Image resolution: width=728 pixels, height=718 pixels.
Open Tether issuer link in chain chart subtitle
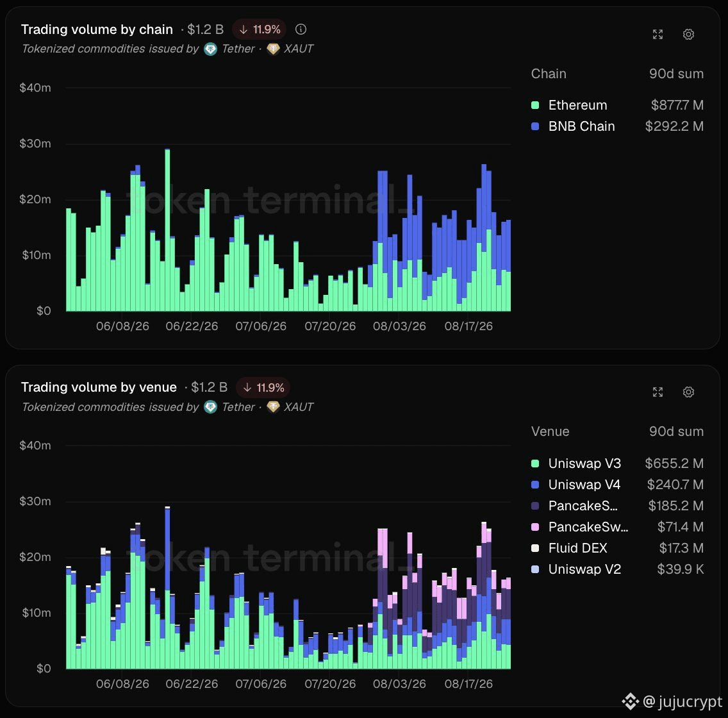[x=238, y=49]
